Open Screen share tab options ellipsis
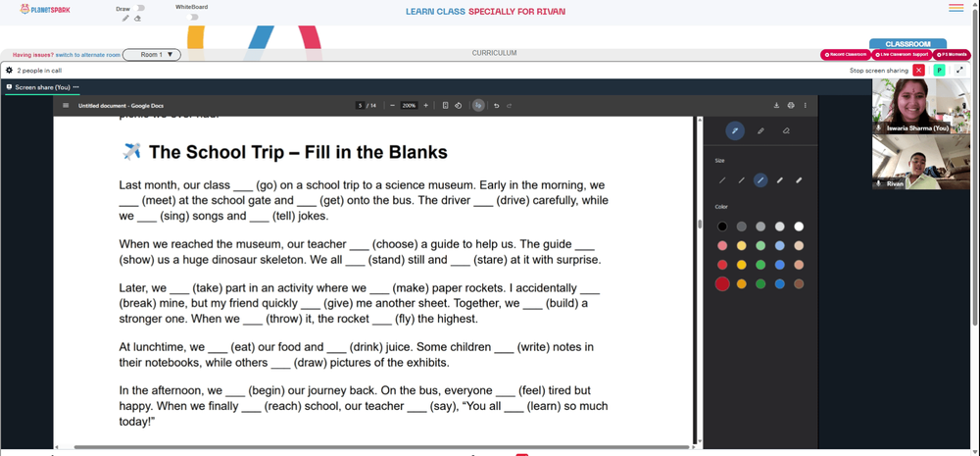 [x=75, y=87]
